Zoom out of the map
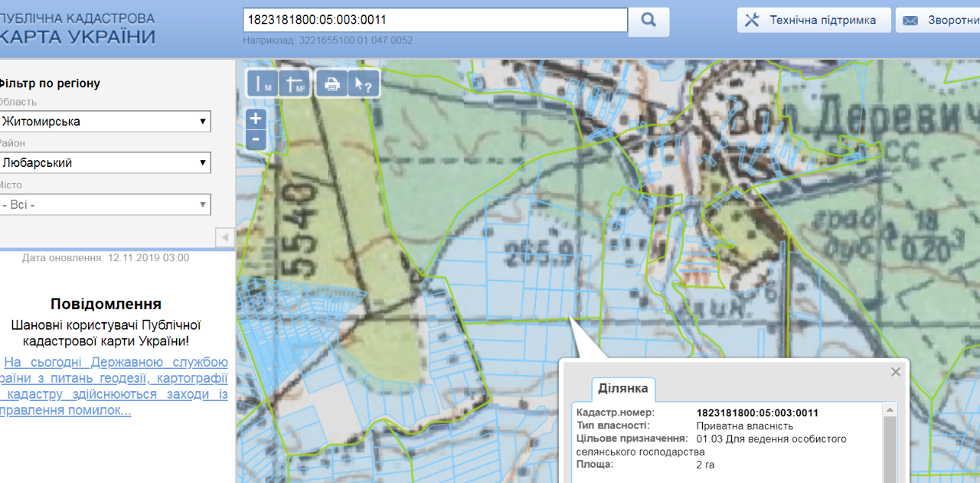Viewport: 980px width, 483px height. (x=256, y=139)
